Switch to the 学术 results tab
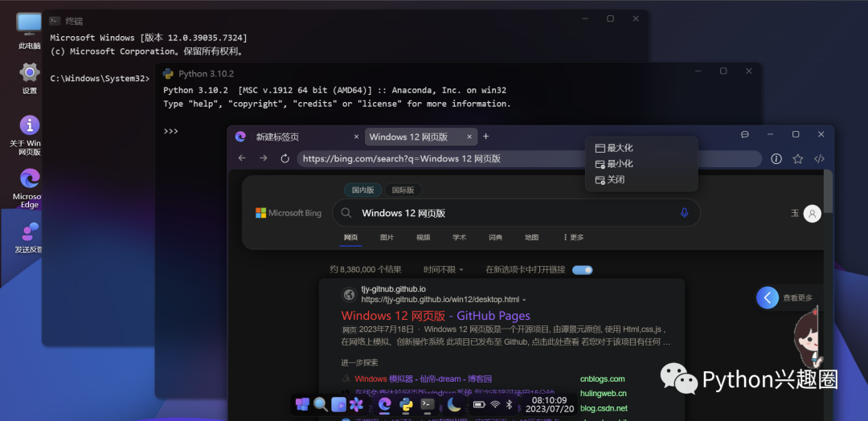This screenshot has width=868, height=421. tap(460, 237)
